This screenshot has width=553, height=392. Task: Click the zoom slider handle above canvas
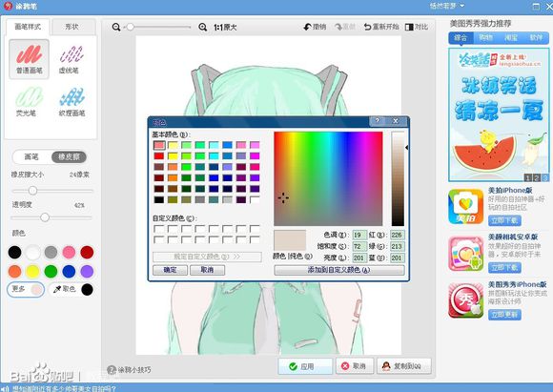click(x=130, y=27)
